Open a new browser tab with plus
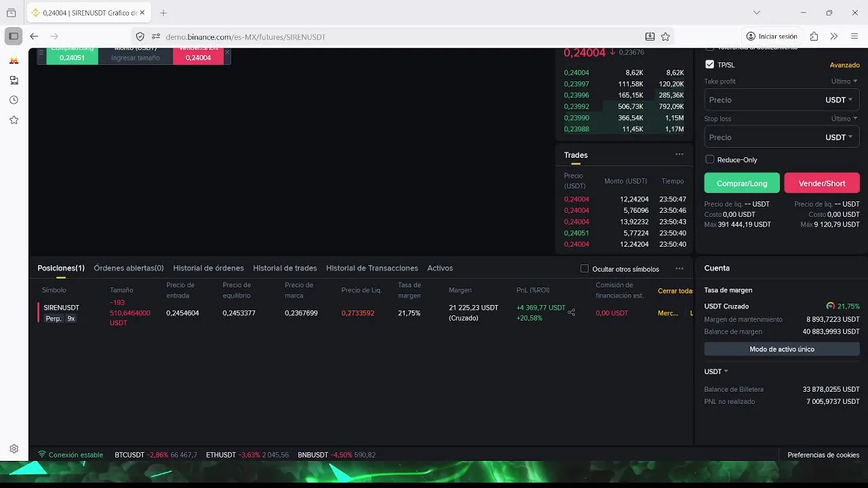 click(x=163, y=13)
